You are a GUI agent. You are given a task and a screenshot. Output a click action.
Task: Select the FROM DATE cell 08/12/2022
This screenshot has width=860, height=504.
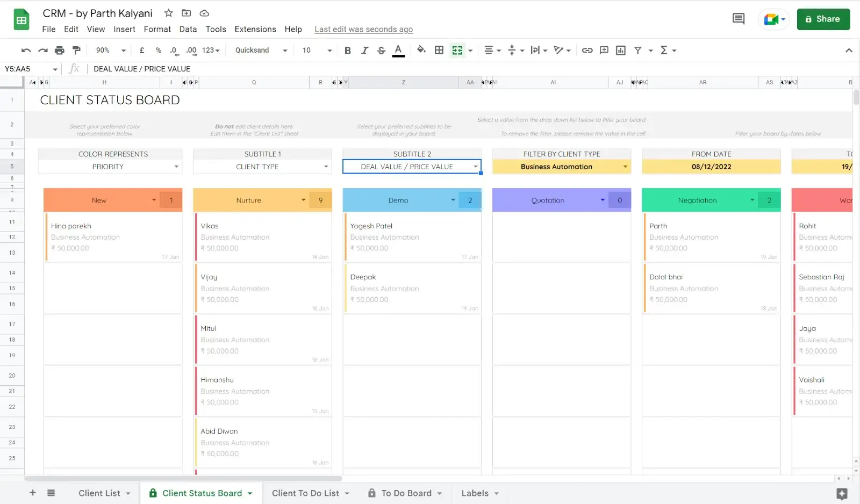[711, 167]
